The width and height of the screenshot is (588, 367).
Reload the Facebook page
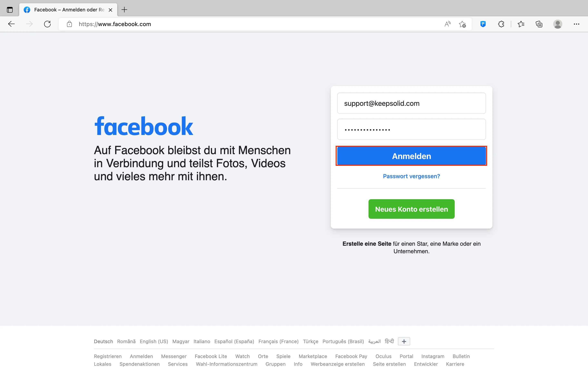tap(47, 24)
